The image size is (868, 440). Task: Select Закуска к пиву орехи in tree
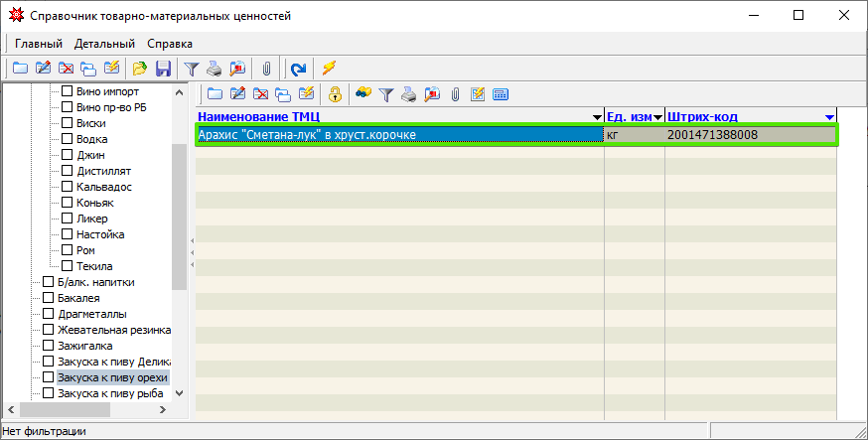pyautogui.click(x=112, y=377)
